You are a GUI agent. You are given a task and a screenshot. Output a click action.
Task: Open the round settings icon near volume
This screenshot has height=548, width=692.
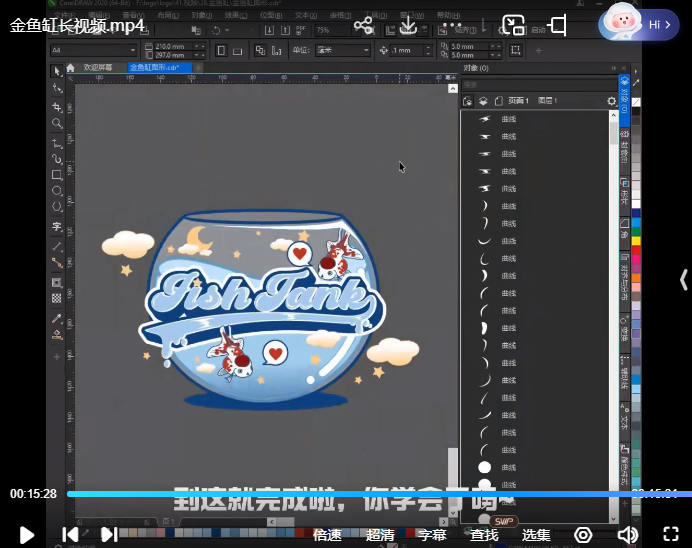click(583, 535)
